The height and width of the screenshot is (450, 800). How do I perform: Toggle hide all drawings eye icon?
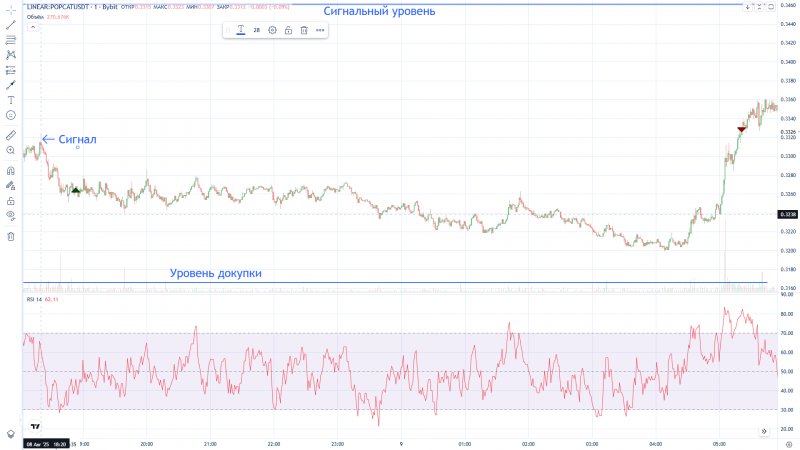tap(11, 216)
